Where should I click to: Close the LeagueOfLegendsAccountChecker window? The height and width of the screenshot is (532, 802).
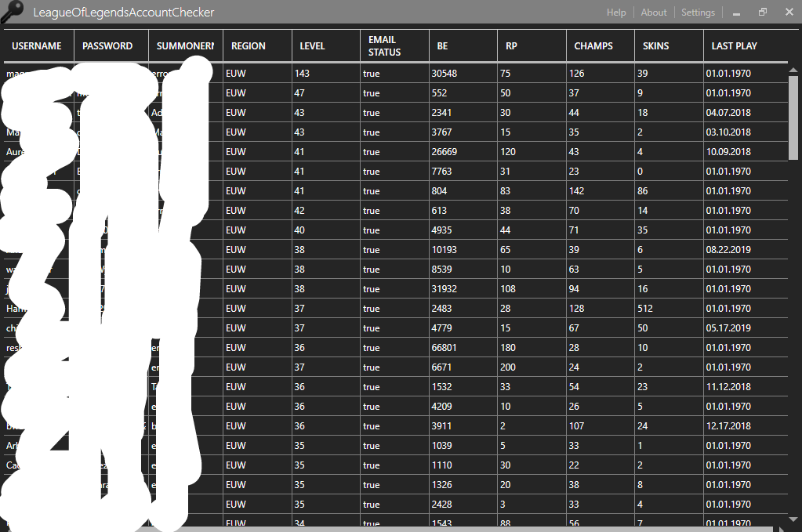coord(789,12)
